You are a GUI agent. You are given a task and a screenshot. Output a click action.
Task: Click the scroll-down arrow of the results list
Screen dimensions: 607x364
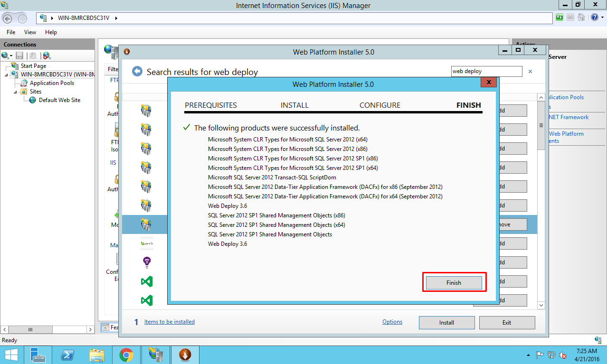tap(541, 305)
